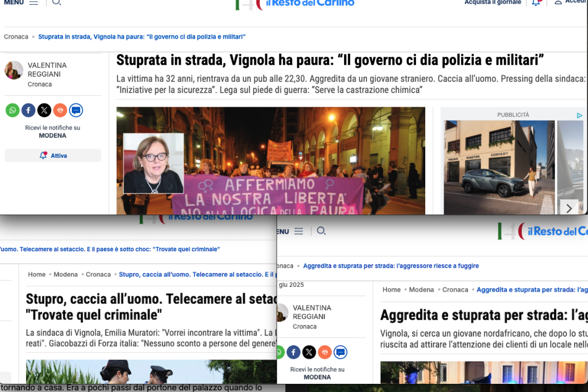This screenshot has width=588, height=392.
Task: Activate Modena notifications with Attiva button
Action: point(53,156)
